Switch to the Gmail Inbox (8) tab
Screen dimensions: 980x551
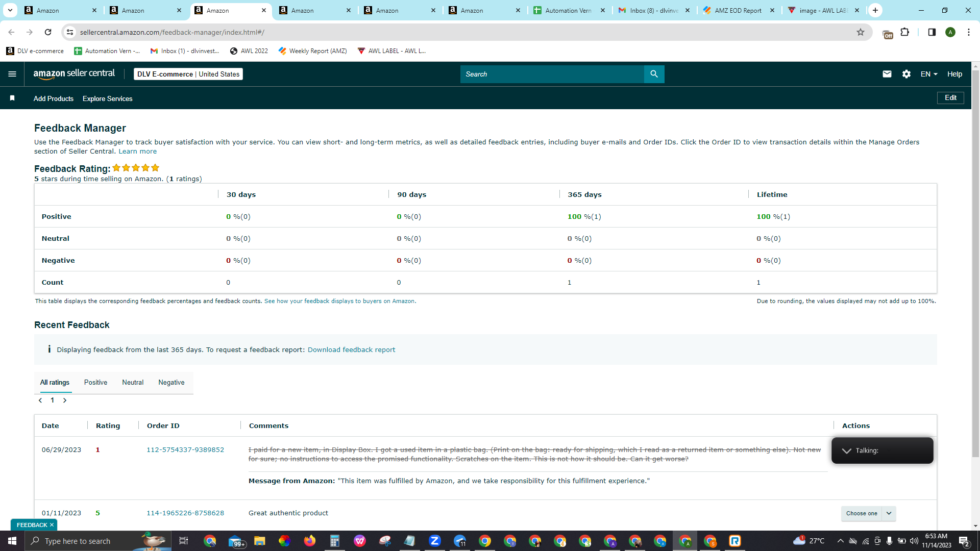tap(653, 10)
